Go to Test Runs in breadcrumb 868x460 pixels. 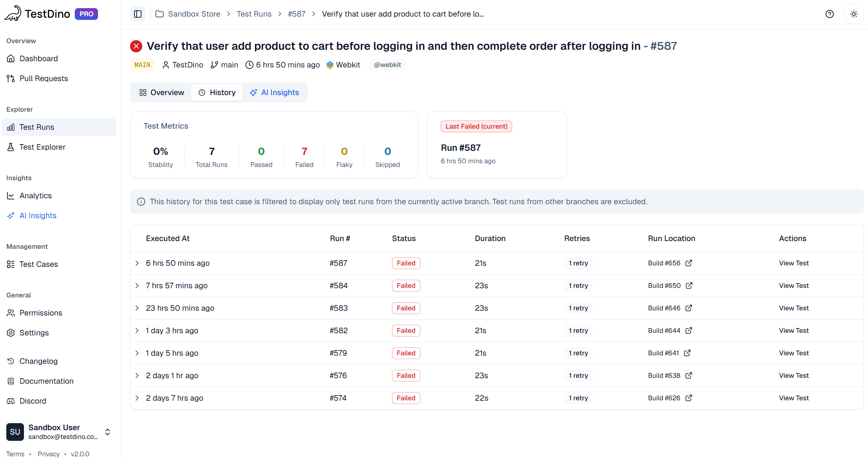coord(254,14)
